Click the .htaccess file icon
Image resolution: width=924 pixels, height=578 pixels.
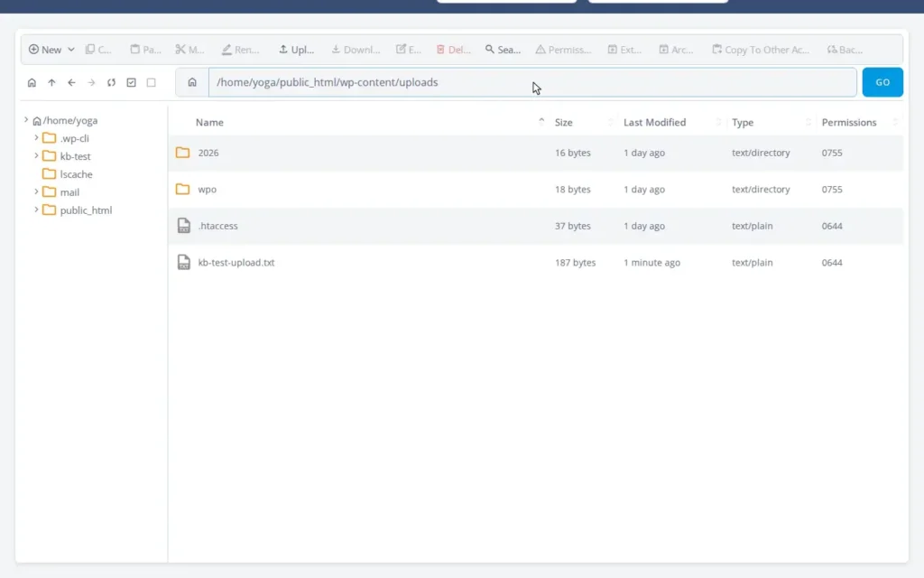pos(184,226)
